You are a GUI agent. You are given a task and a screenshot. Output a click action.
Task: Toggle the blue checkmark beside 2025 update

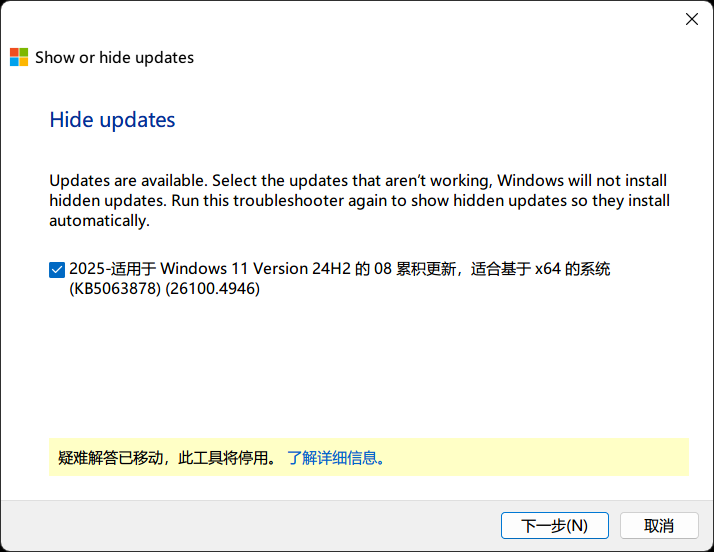(x=57, y=270)
